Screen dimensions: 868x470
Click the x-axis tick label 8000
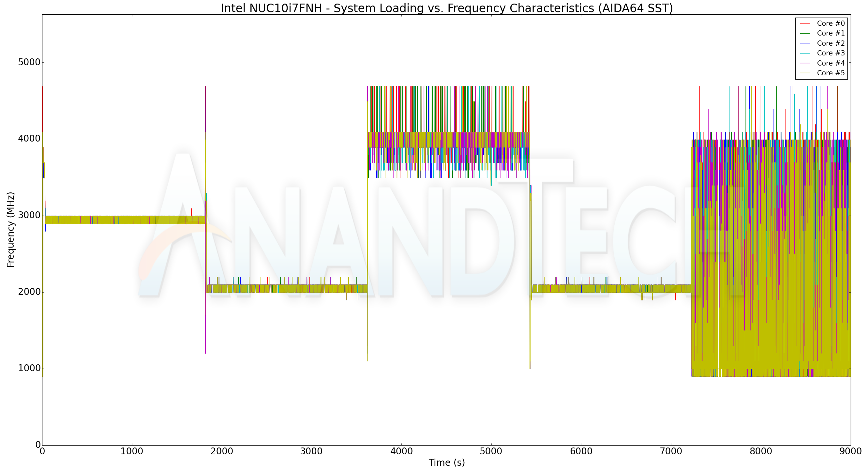pyautogui.click(x=761, y=451)
